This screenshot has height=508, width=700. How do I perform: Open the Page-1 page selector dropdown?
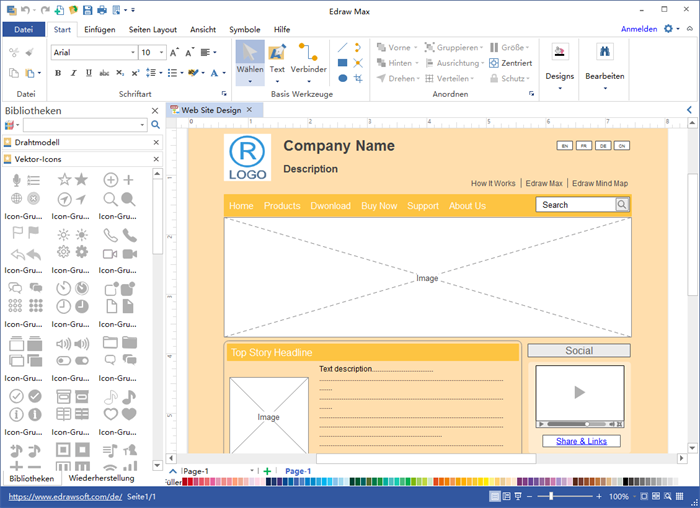pyautogui.click(x=254, y=471)
